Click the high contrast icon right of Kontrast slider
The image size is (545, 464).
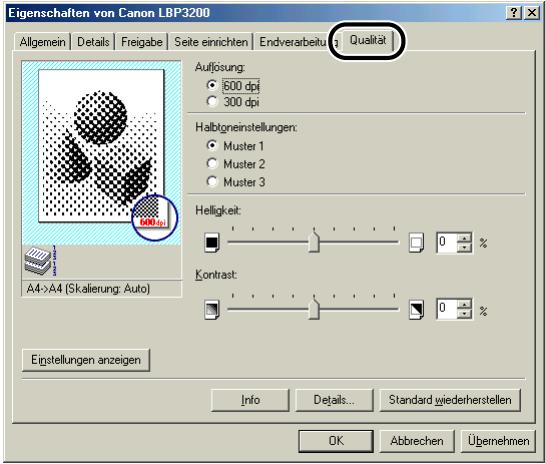pyautogui.click(x=416, y=309)
